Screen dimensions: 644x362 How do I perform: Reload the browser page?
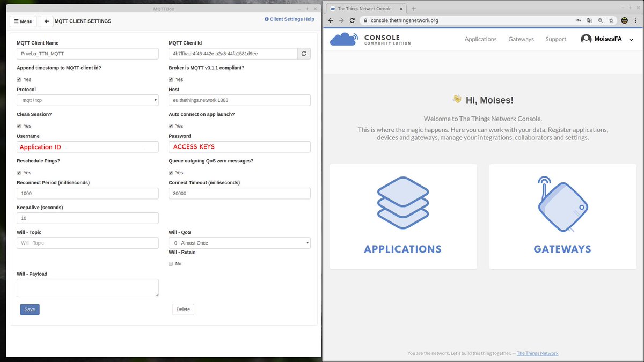[352, 20]
